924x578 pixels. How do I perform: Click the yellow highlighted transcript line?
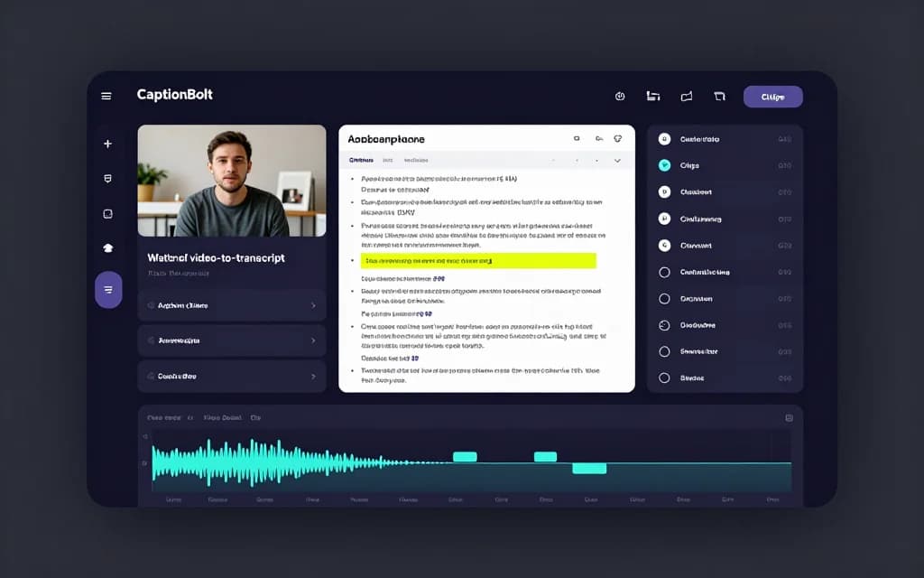point(478,261)
